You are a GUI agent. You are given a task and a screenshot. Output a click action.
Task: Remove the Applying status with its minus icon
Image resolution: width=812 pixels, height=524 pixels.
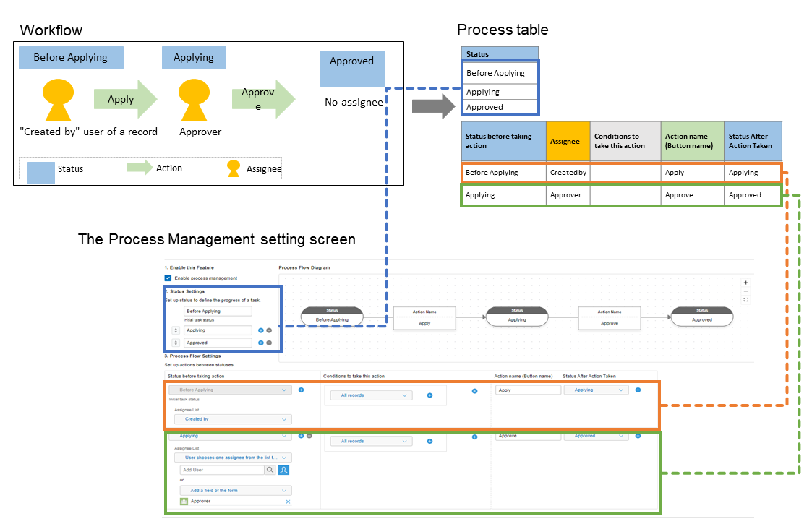pos(269,330)
